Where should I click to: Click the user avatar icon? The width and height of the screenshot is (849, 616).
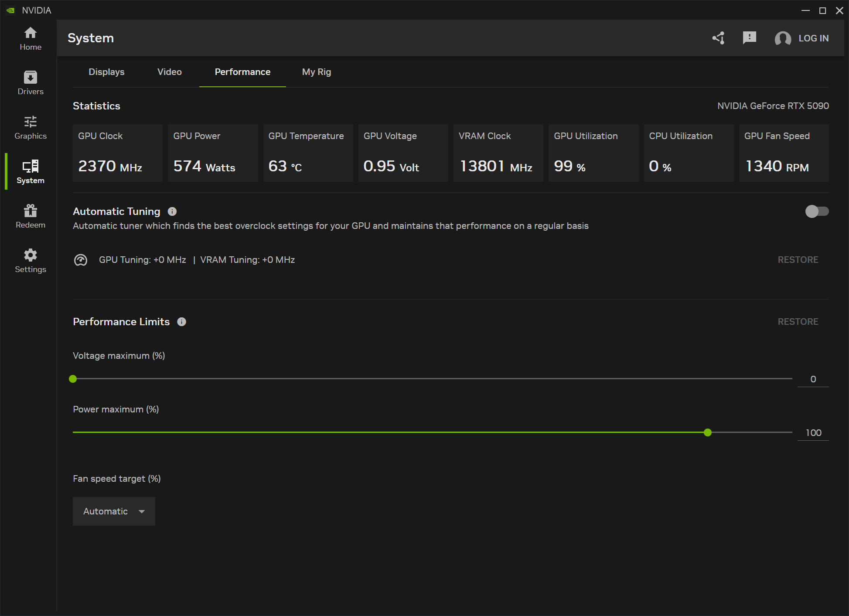(x=783, y=38)
